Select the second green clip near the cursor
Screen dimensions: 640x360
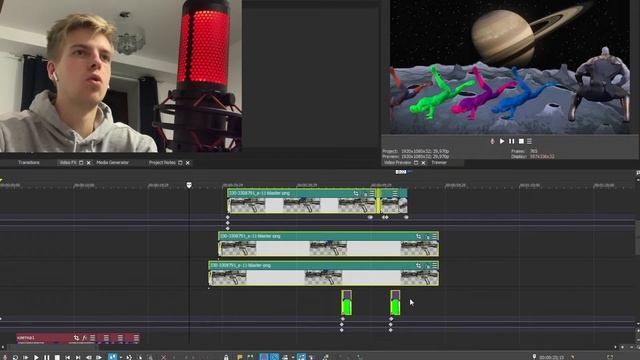[395, 303]
